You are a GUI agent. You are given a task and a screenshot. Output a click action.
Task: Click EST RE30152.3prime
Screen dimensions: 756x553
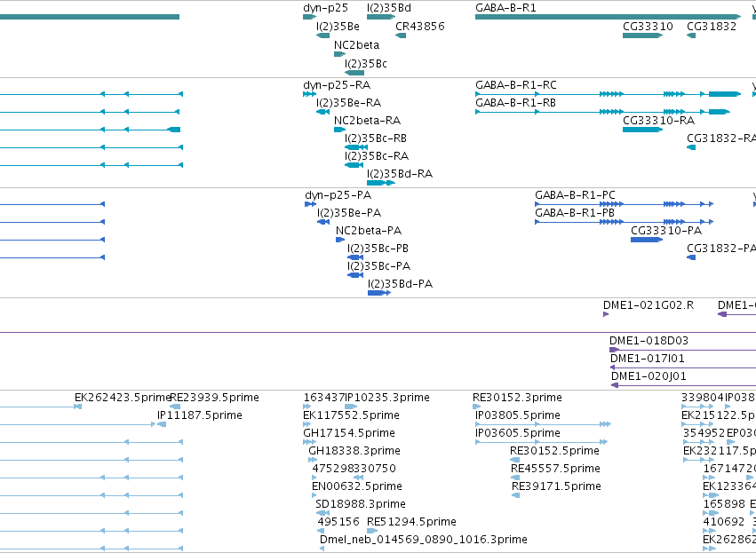coord(517,398)
